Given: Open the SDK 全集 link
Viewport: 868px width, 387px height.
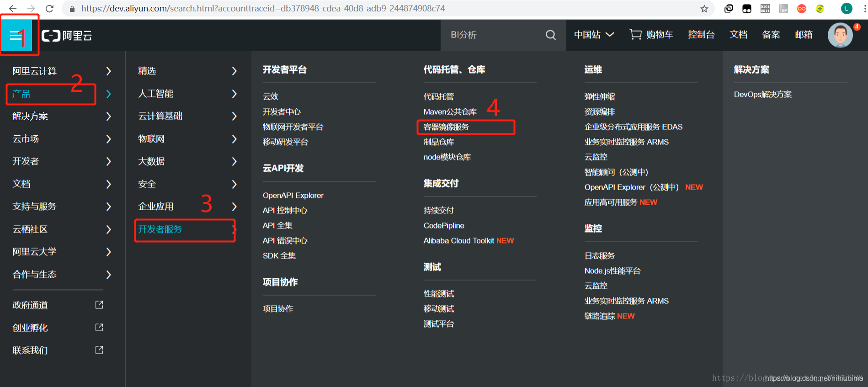Looking at the screenshot, I should 279,256.
